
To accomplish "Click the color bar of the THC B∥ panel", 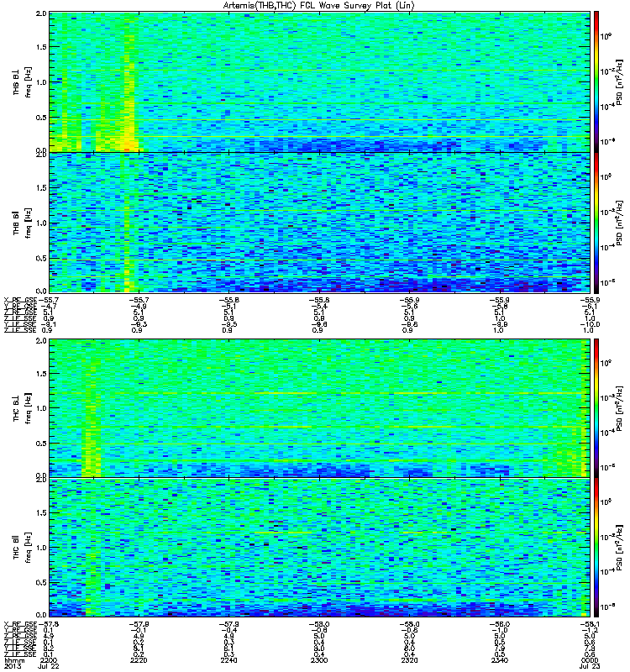I will click(x=596, y=548).
